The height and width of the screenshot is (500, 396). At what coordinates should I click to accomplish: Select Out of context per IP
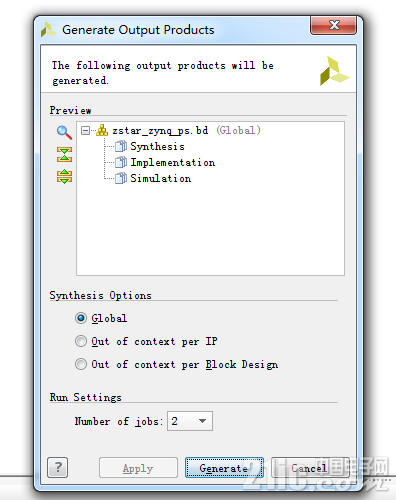[x=81, y=341]
